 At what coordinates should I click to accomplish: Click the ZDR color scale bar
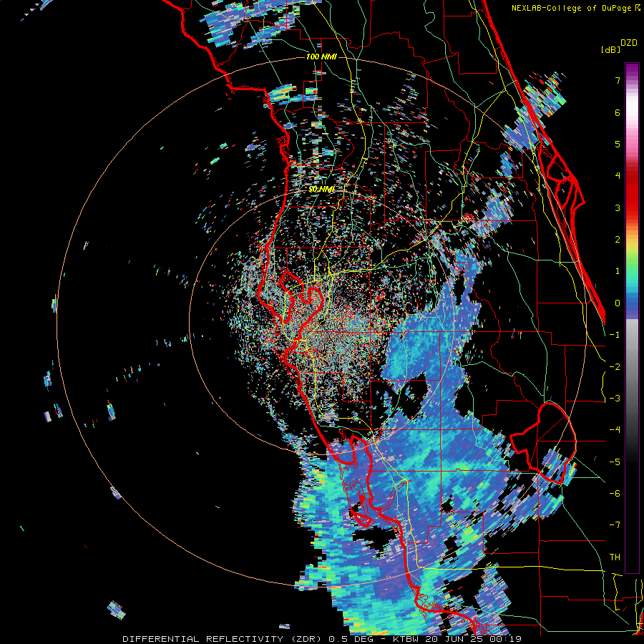coord(632,318)
